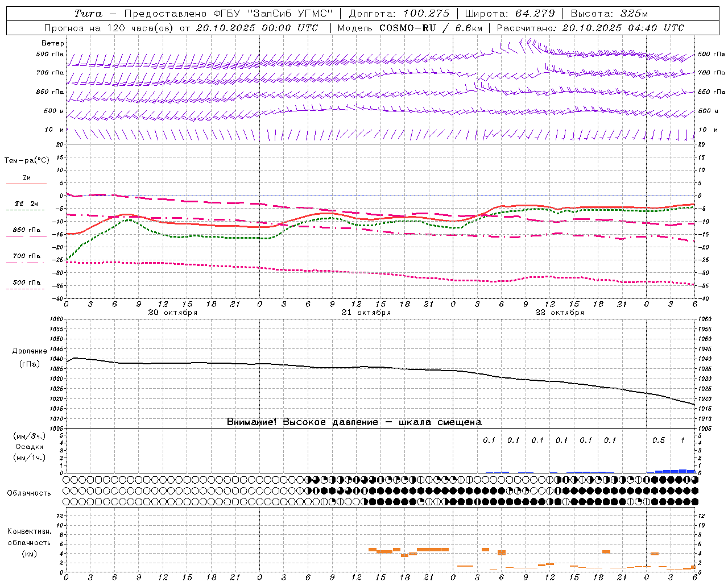Image resolution: width=728 pixels, height=582 pixels.
Task: Click the left 700 гПа wind level label
Action: tap(49, 73)
